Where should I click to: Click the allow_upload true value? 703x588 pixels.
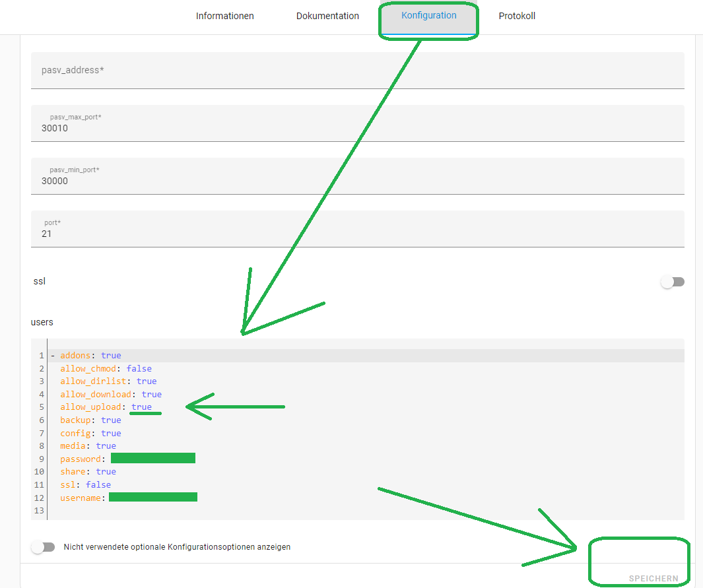141,407
